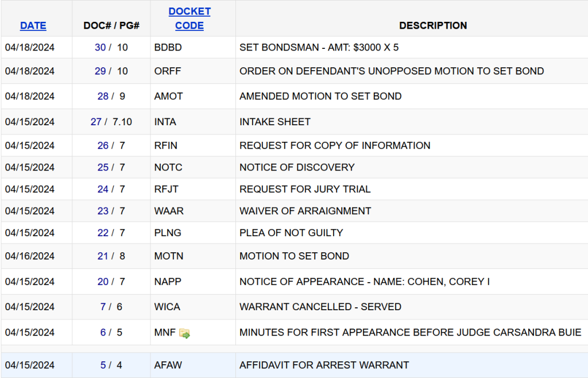This screenshot has height=378, width=588.
Task: Open document number 20 link
Action: pyautogui.click(x=103, y=281)
